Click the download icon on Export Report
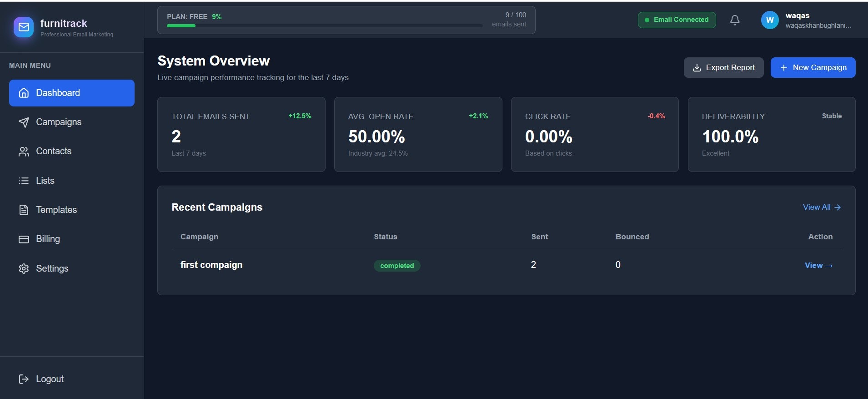The height and width of the screenshot is (399, 868). [697, 68]
